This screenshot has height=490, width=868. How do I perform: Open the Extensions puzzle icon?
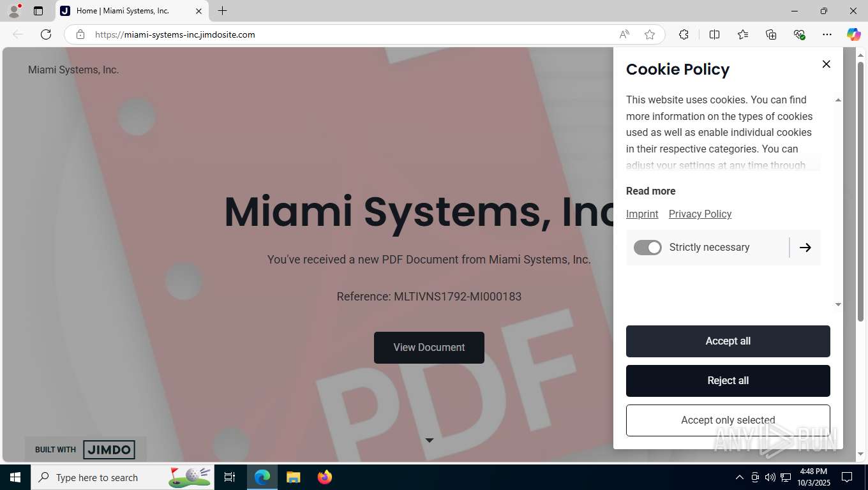click(684, 34)
